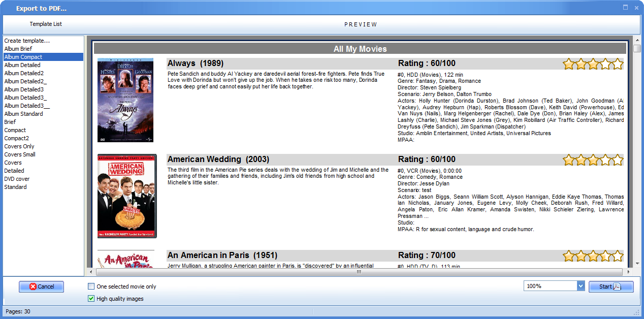Select Album Detailed2_ template
Image resolution: width=644 pixels, height=319 pixels.
tap(43, 81)
